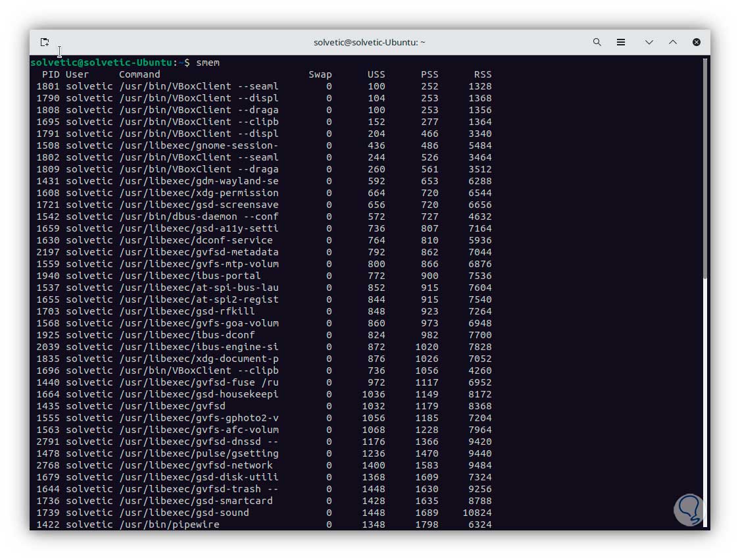Open terminal search
Screen dimensions: 740x560
coord(597,42)
